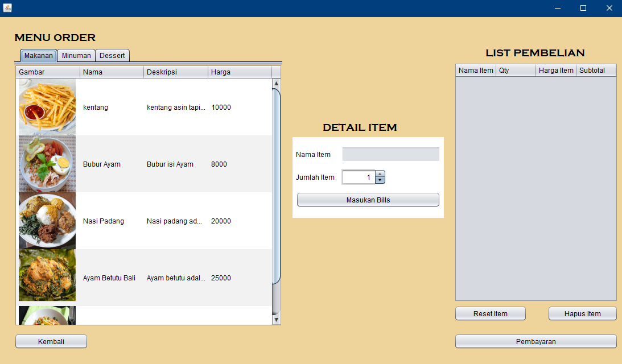The image size is (622, 364).
Task: Open the Dessert tab
Action: [x=112, y=56]
